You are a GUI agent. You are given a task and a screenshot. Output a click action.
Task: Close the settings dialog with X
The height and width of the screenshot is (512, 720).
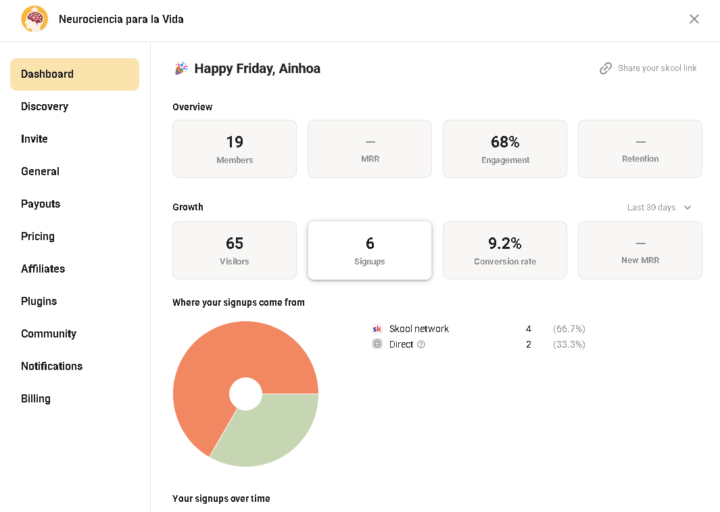(694, 19)
